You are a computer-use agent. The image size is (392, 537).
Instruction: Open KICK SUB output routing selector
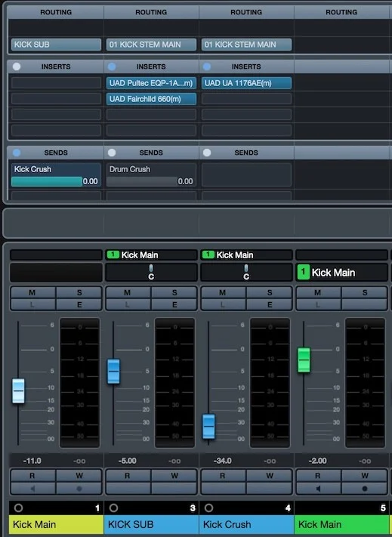click(x=56, y=45)
